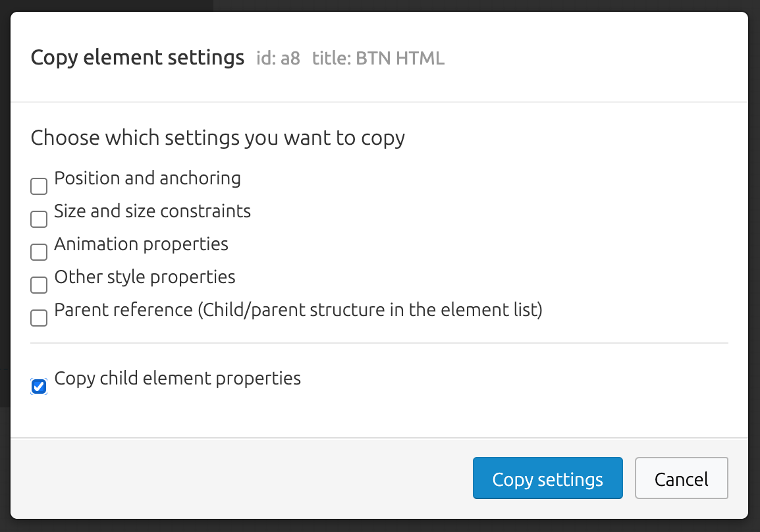Enable the Other style properties checkbox

pos(39,285)
